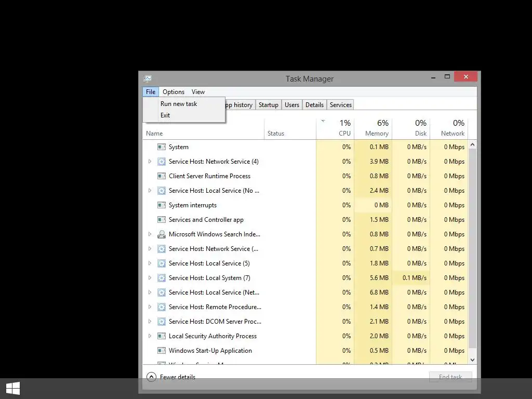Expand Service Host: Network Service (... group
This screenshot has height=399, width=532.
click(x=150, y=249)
